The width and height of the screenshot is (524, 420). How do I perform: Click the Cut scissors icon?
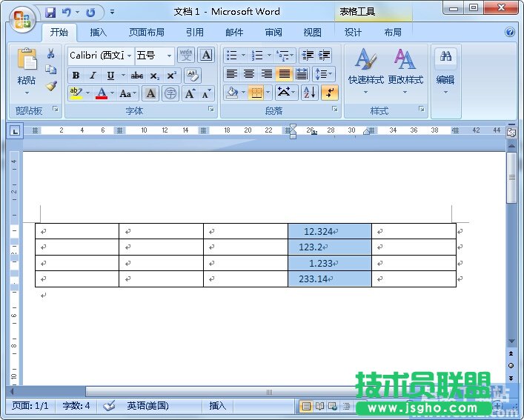point(51,54)
